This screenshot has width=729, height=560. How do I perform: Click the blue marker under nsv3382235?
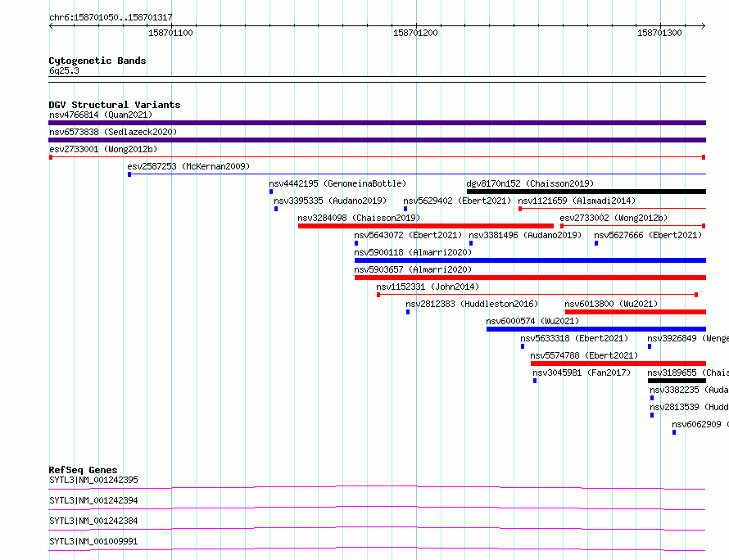click(652, 398)
